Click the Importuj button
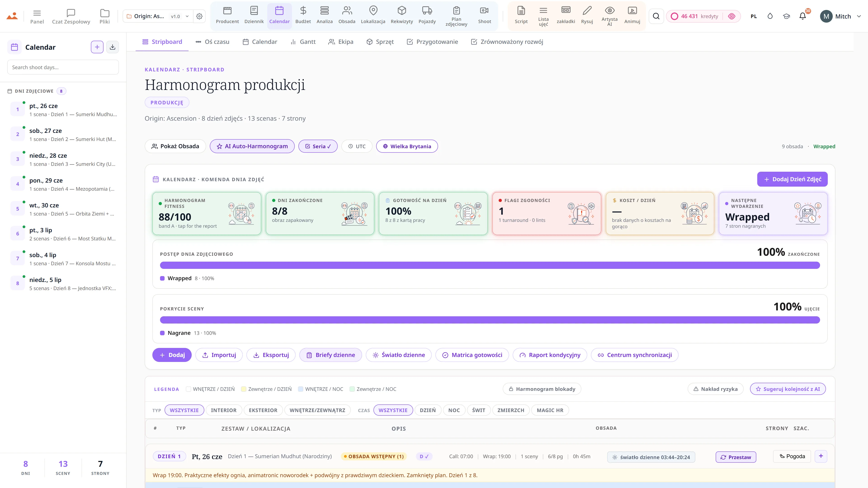The width and height of the screenshot is (868, 488). click(x=219, y=355)
